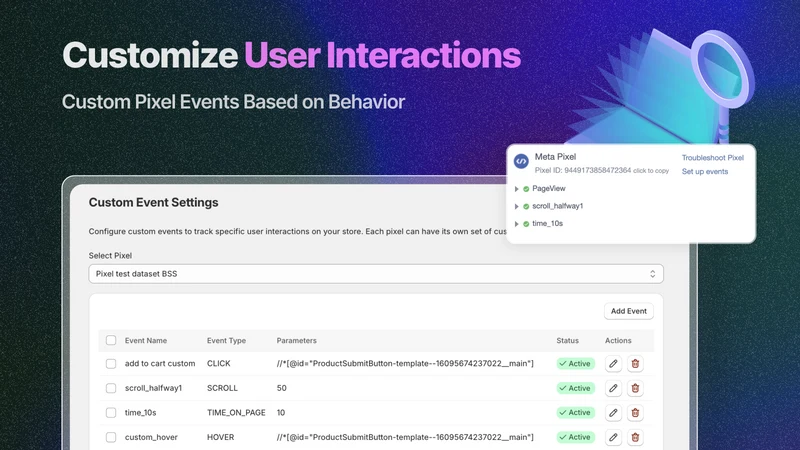
Task: Click the Meta Pixel title
Action: click(x=555, y=157)
